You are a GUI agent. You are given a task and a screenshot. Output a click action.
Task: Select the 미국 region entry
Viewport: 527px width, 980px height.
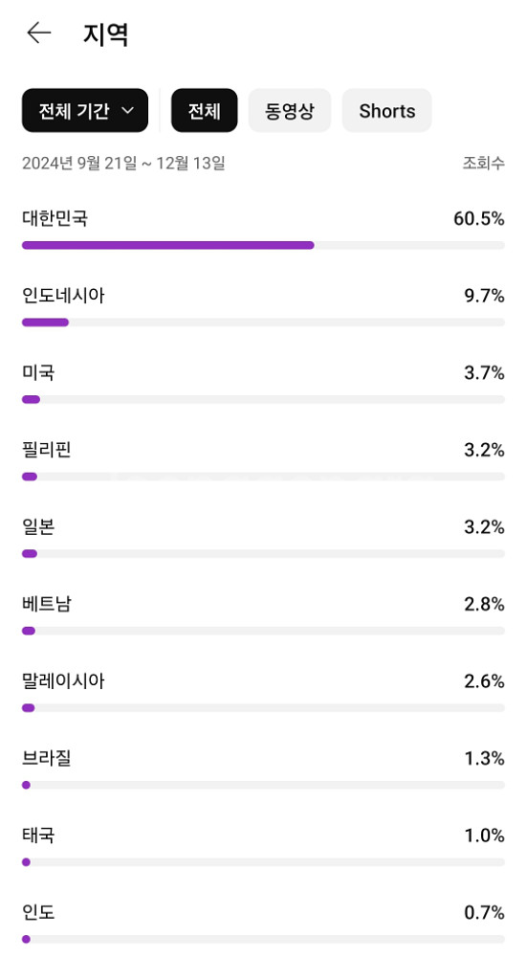click(264, 383)
